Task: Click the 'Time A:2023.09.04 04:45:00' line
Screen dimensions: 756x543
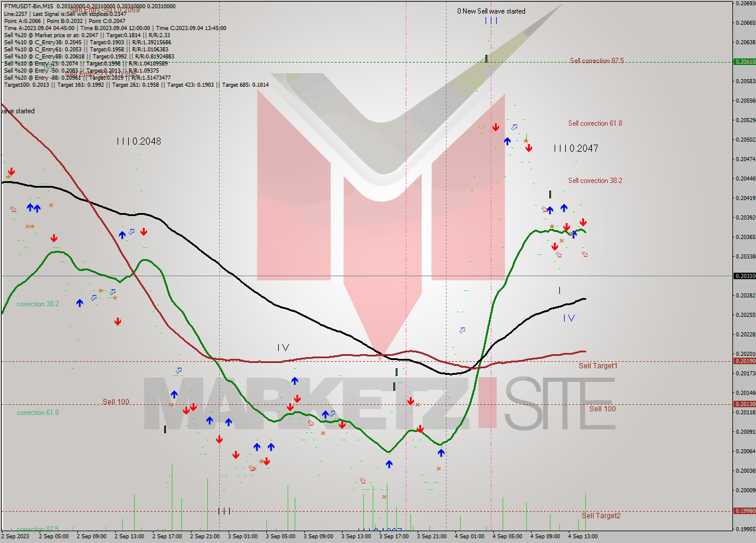Action: [x=115, y=28]
